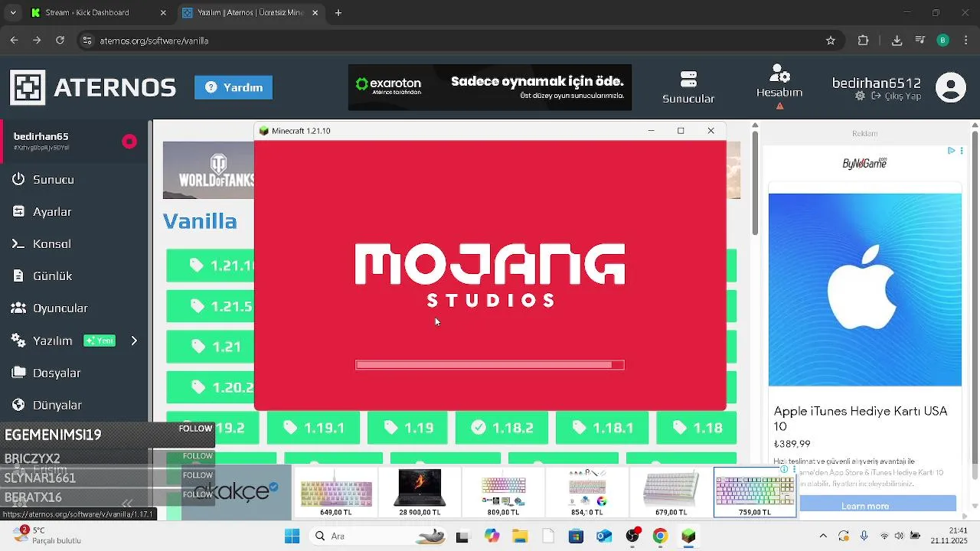
Task: Click Follow next to EGEMENIMSI19
Action: pos(195,429)
